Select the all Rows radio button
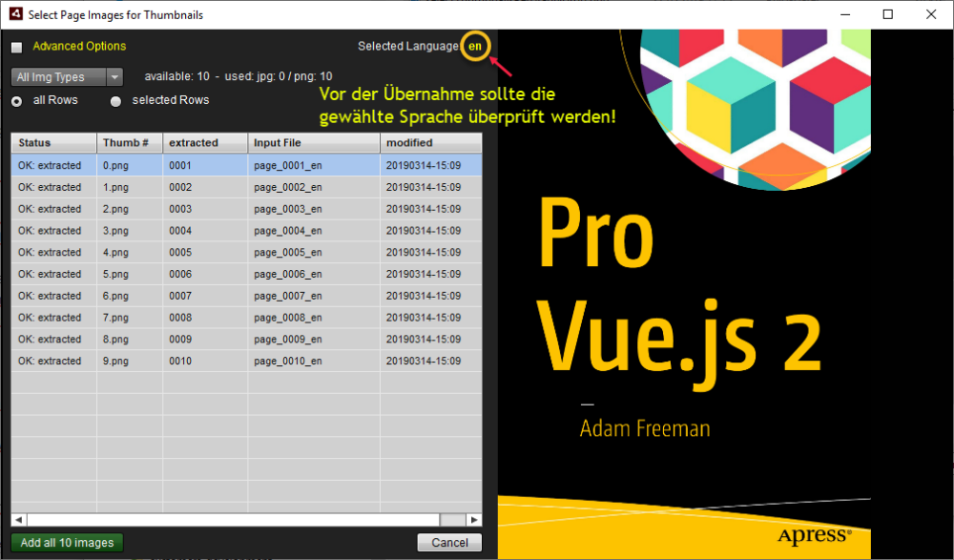954x560 pixels. [17, 101]
